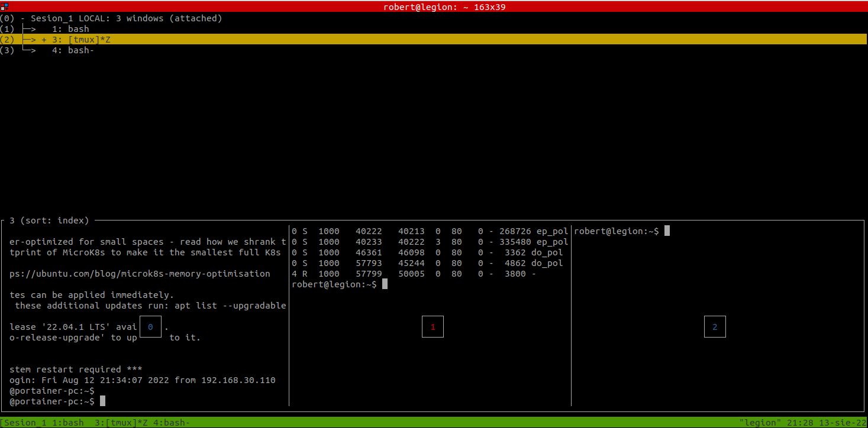
Task: Click the cursor after robert@legion prompt in right pane
Action: coord(667,231)
